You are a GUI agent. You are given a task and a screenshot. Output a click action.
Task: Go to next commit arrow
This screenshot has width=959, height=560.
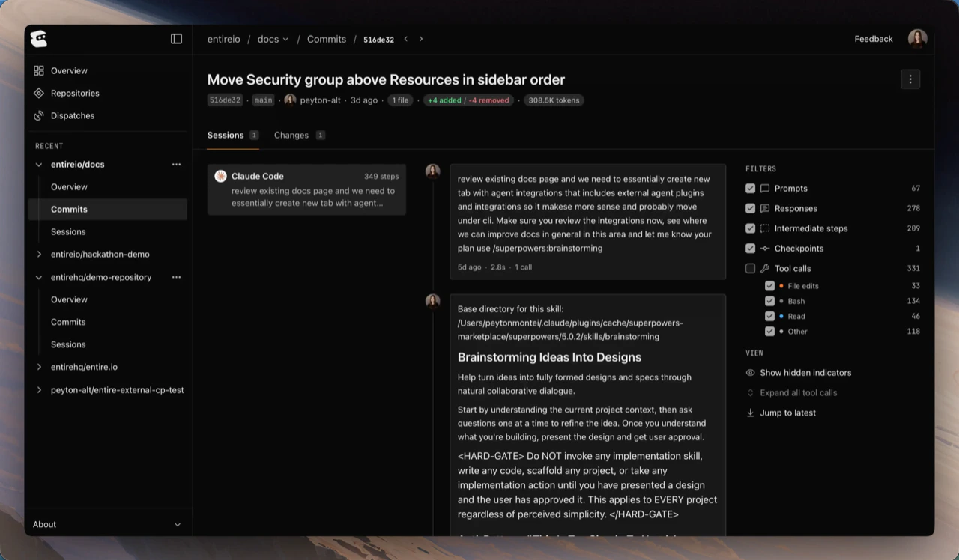(421, 39)
